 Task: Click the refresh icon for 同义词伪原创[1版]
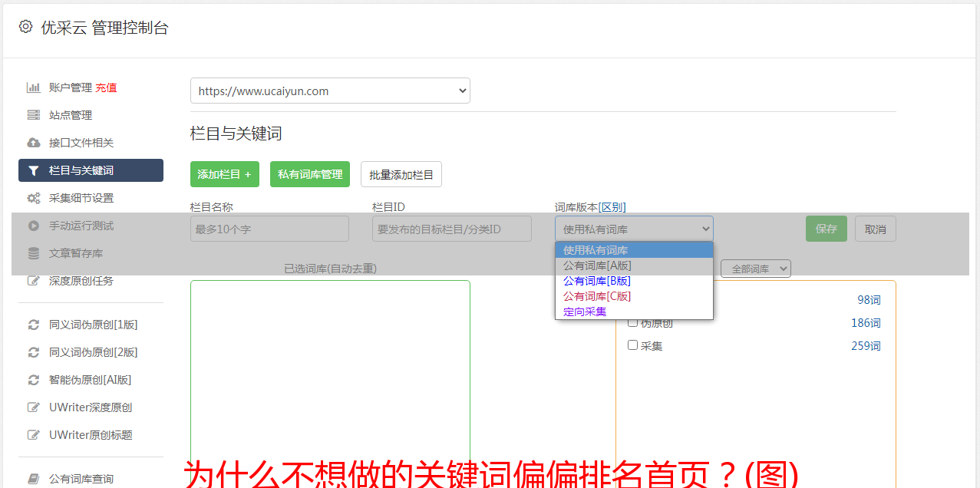(x=34, y=325)
